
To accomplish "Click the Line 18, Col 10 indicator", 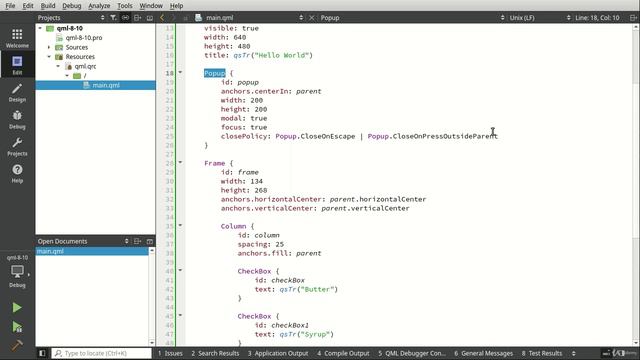I will [597, 18].
